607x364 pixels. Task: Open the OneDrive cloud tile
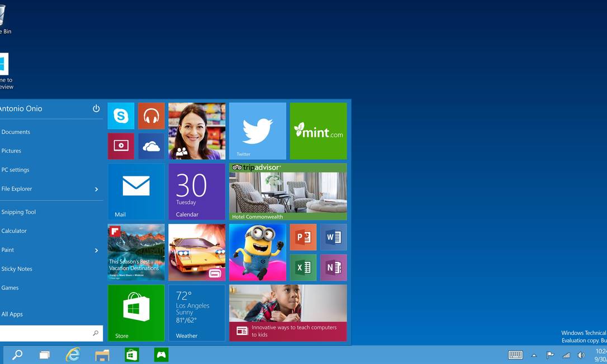[151, 146]
